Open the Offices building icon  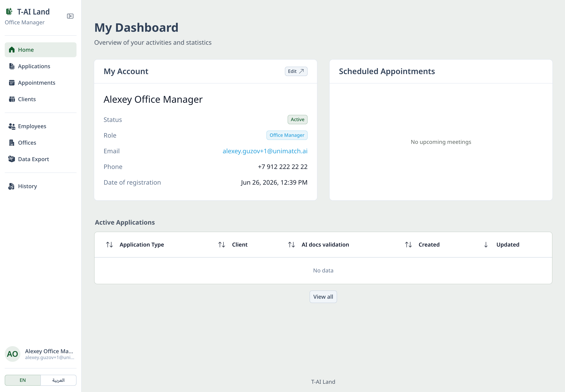(12, 143)
